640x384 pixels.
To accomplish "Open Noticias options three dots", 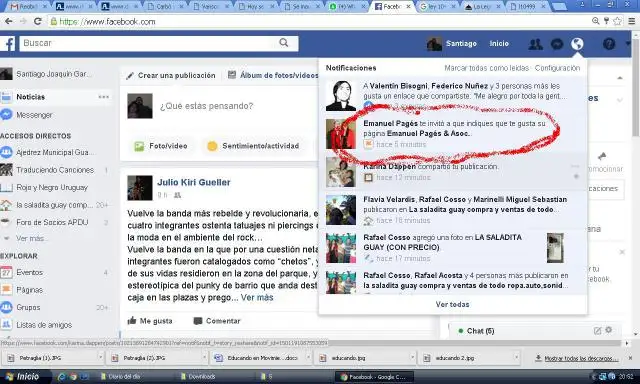I will click(104, 97).
